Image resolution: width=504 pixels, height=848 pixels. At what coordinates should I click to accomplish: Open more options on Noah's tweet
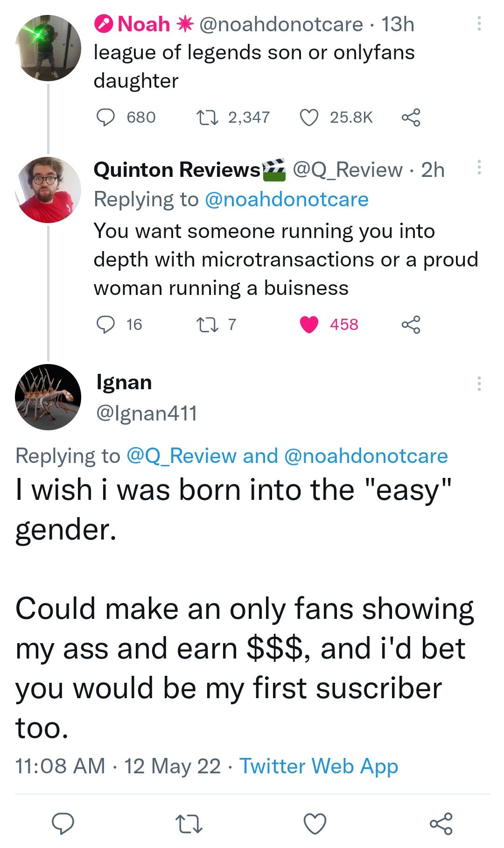[x=479, y=24]
